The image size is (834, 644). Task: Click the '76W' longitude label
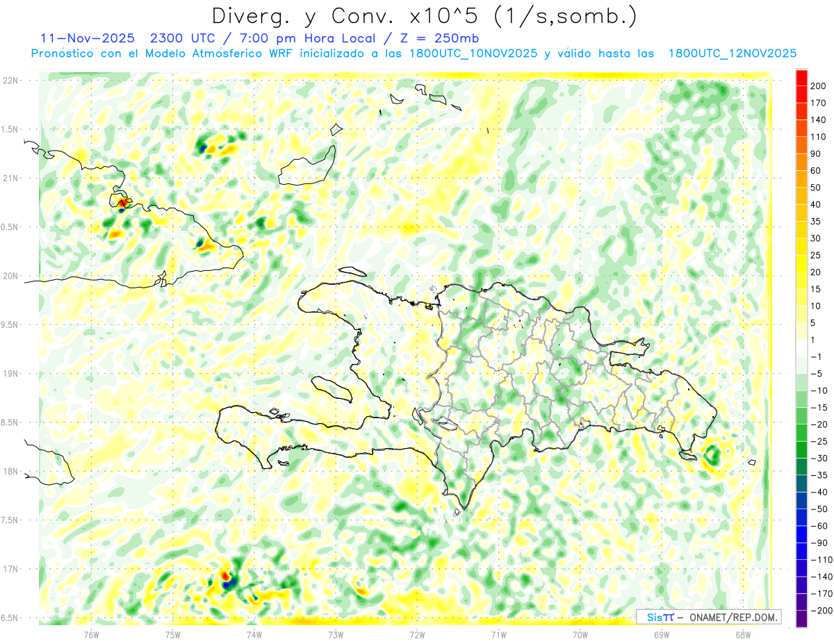click(x=91, y=634)
